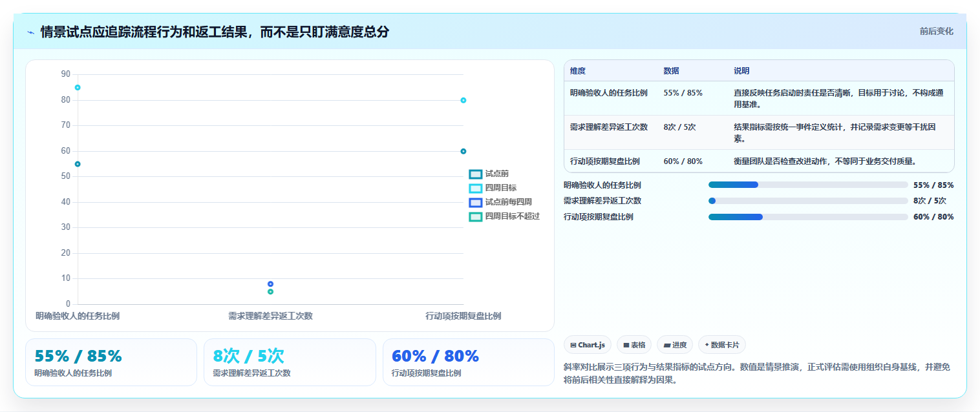Click the green 5 data point above 需求理解差异返工次数
Image resolution: width=980 pixels, height=412 pixels.
pyautogui.click(x=270, y=292)
